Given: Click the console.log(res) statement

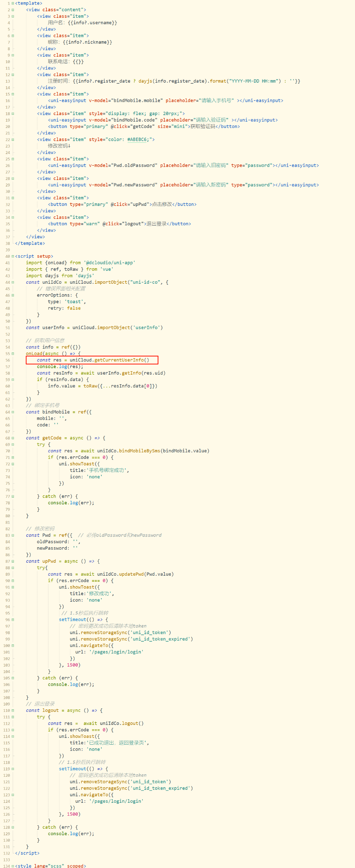Looking at the screenshot, I should click(60, 366).
